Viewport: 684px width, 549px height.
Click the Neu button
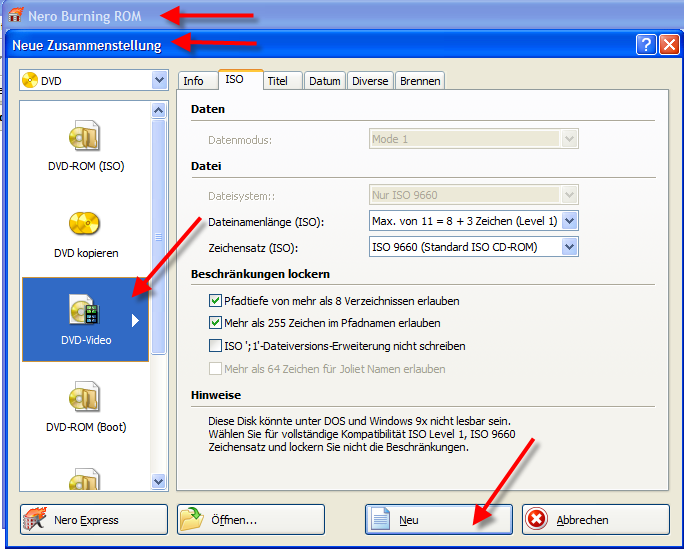pyautogui.click(x=439, y=519)
